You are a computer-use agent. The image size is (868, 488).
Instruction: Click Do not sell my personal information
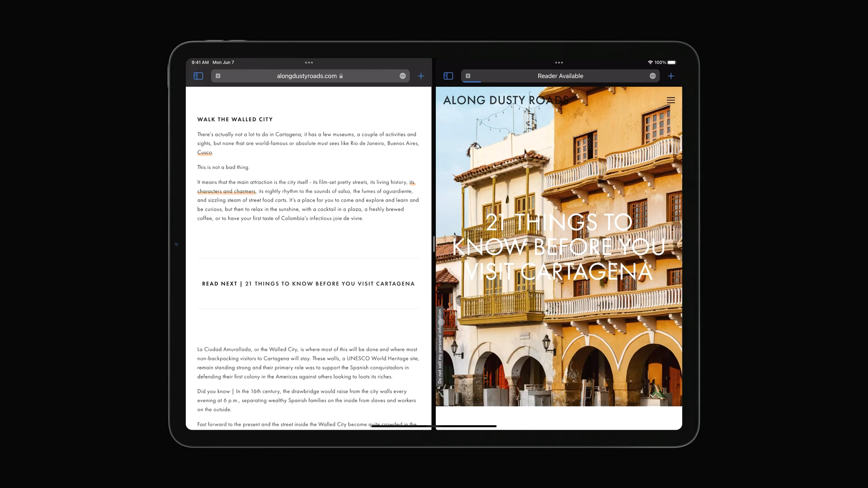click(x=440, y=347)
